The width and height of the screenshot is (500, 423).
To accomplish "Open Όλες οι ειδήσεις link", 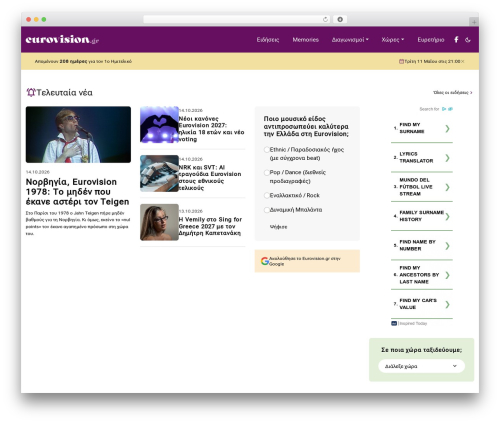I will tap(453, 93).
